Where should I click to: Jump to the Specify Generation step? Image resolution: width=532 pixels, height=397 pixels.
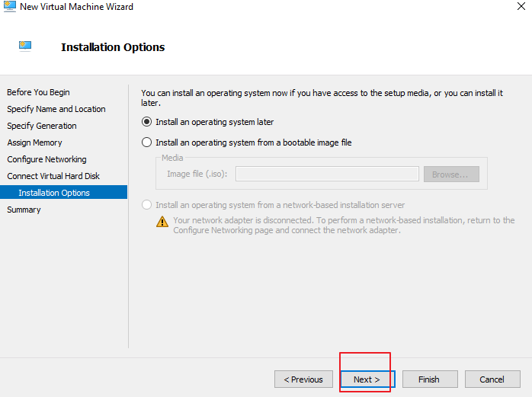point(42,126)
